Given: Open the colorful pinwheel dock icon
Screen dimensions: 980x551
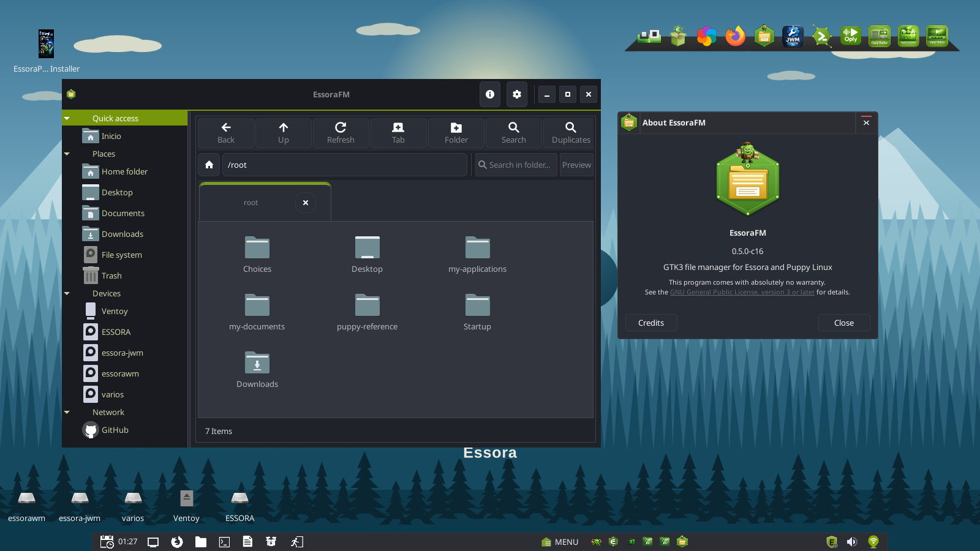Looking at the screenshot, I should point(707,36).
